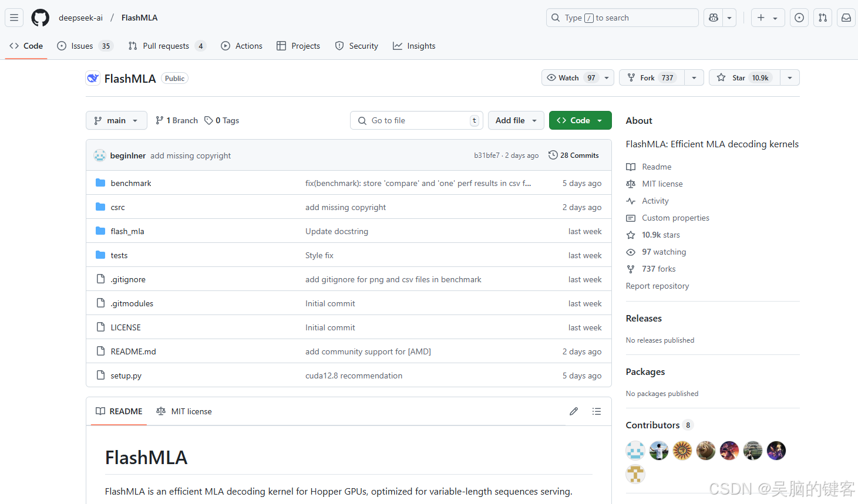Image resolution: width=858 pixels, height=504 pixels.
Task: Star the FlashMLA repository
Action: point(745,77)
